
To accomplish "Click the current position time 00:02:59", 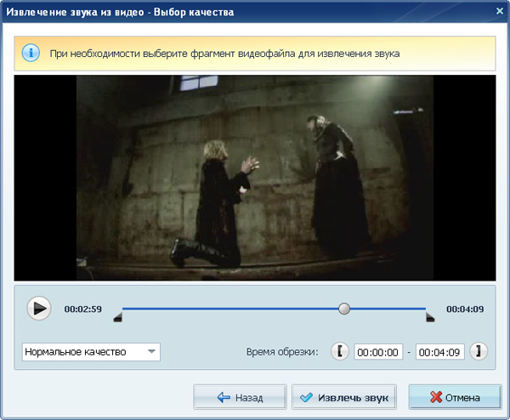I will click(83, 309).
